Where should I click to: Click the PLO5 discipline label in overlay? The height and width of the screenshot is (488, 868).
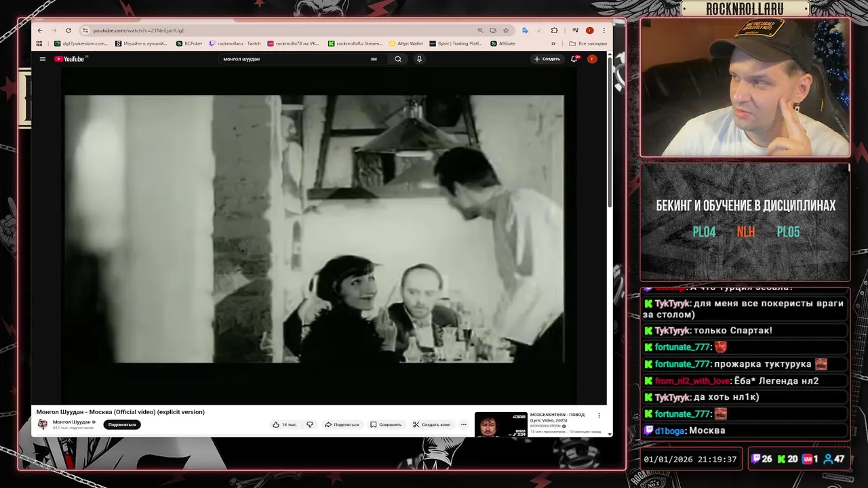coord(788,232)
